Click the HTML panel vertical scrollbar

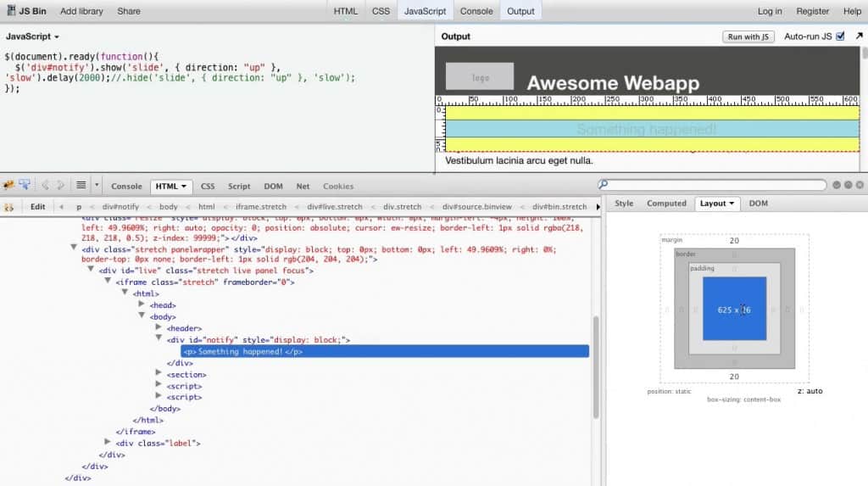596,367
